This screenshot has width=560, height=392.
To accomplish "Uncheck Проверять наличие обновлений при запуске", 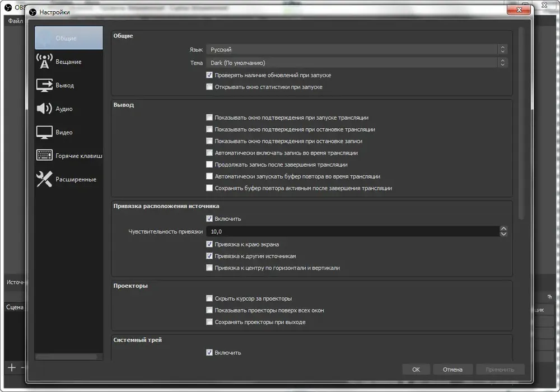I will tap(209, 75).
